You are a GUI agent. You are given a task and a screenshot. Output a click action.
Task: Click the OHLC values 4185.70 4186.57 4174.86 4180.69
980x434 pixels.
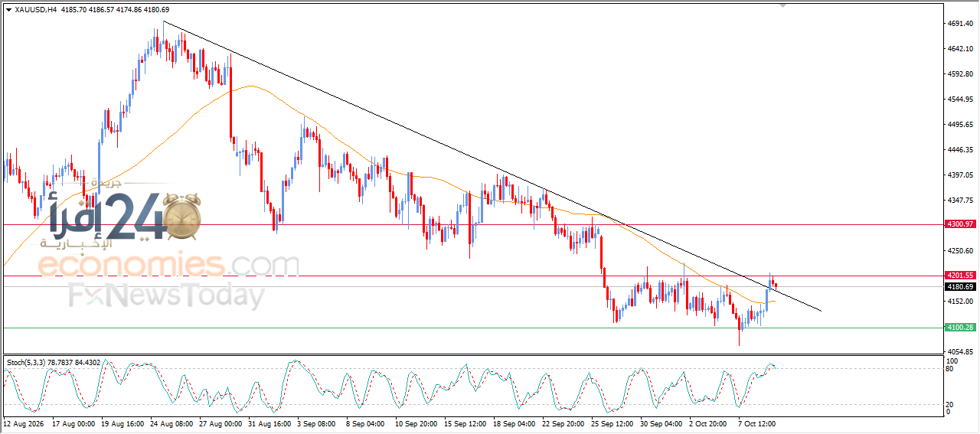[x=115, y=10]
